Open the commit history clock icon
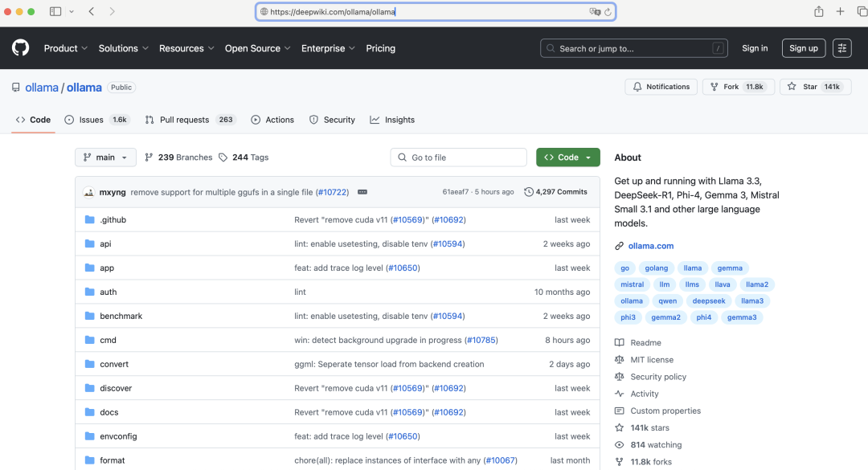The image size is (868, 470). pos(529,192)
